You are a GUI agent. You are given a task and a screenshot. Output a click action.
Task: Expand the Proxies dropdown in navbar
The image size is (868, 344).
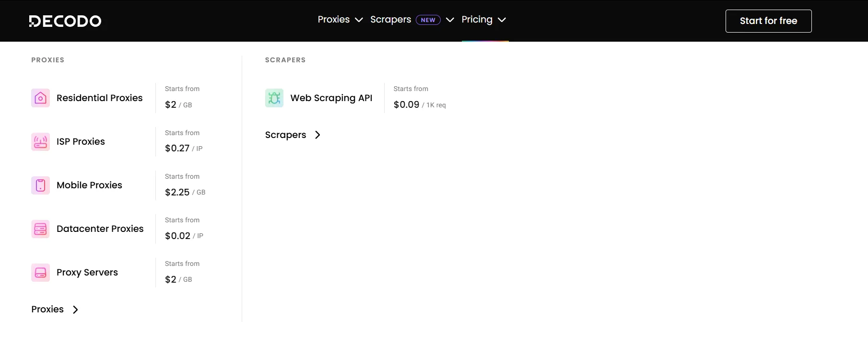[340, 20]
